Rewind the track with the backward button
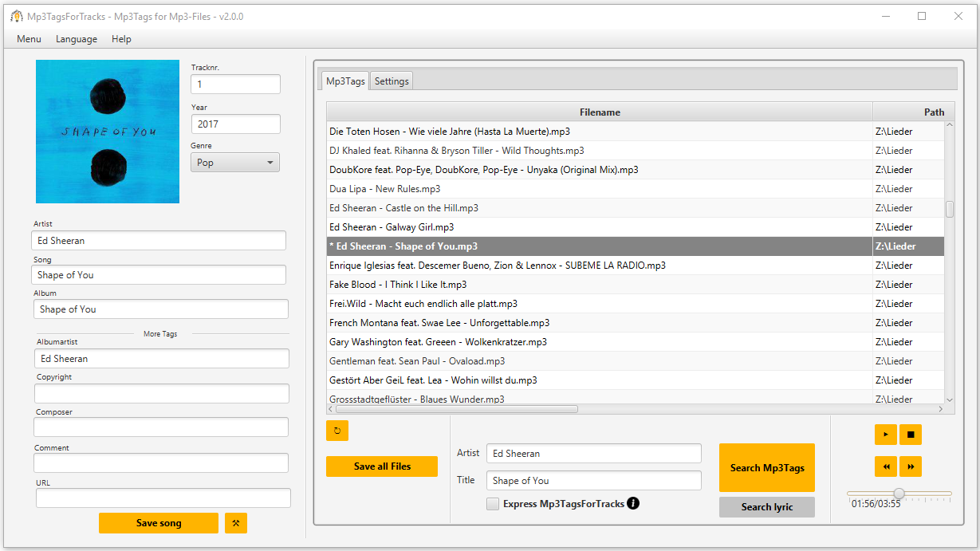The image size is (980, 551). pyautogui.click(x=885, y=466)
